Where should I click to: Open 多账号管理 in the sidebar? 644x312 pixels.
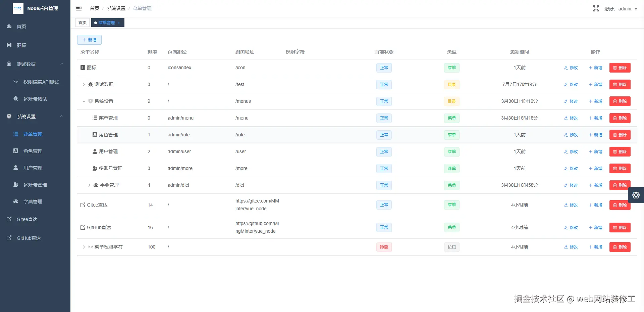pyautogui.click(x=35, y=185)
